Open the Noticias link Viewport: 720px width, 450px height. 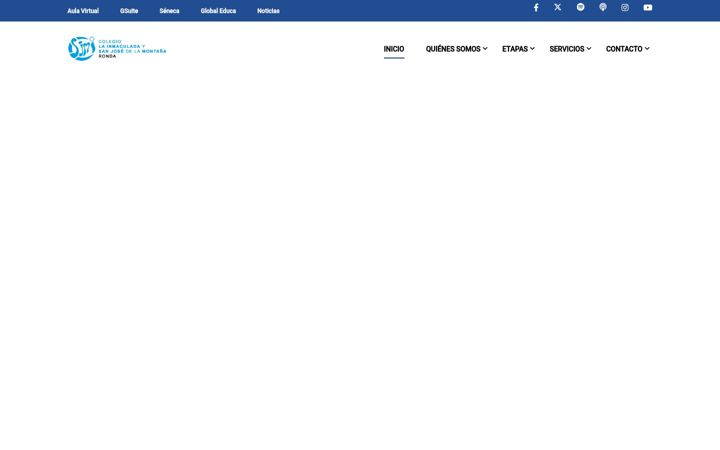coord(268,11)
